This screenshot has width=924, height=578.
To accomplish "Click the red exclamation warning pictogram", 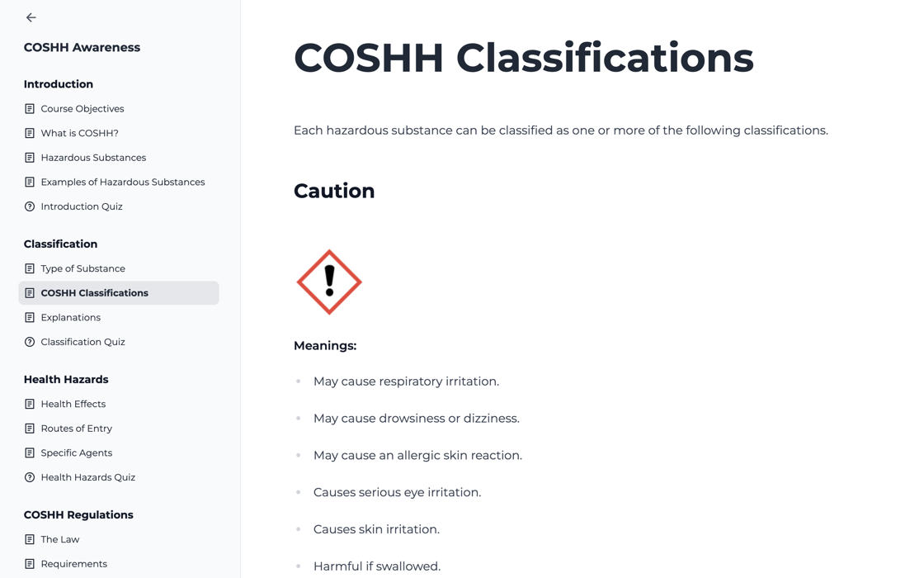I will [329, 282].
